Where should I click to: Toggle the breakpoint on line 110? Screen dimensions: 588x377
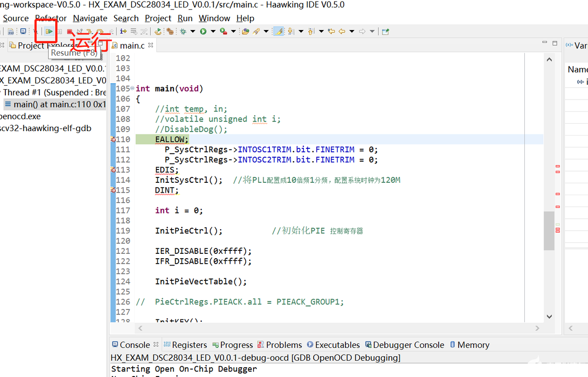click(x=113, y=139)
